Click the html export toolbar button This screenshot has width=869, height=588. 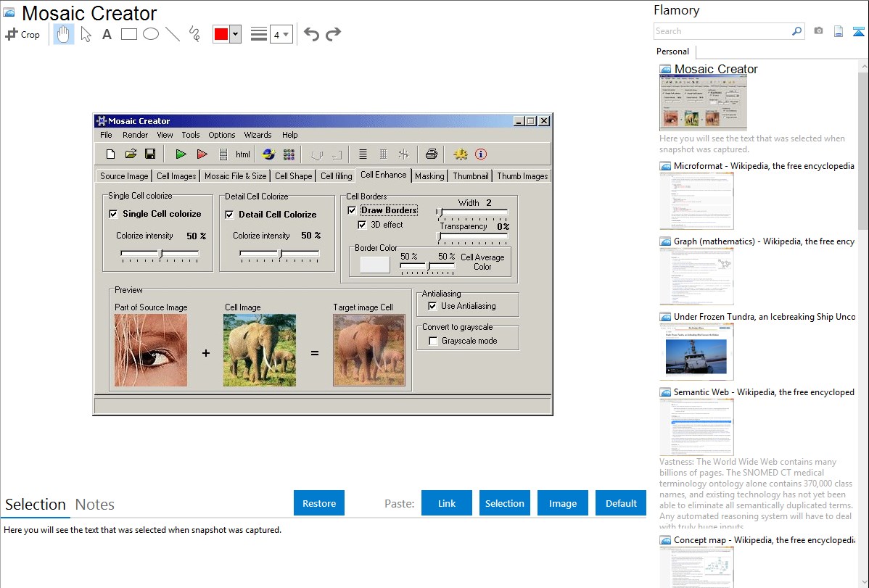243,154
